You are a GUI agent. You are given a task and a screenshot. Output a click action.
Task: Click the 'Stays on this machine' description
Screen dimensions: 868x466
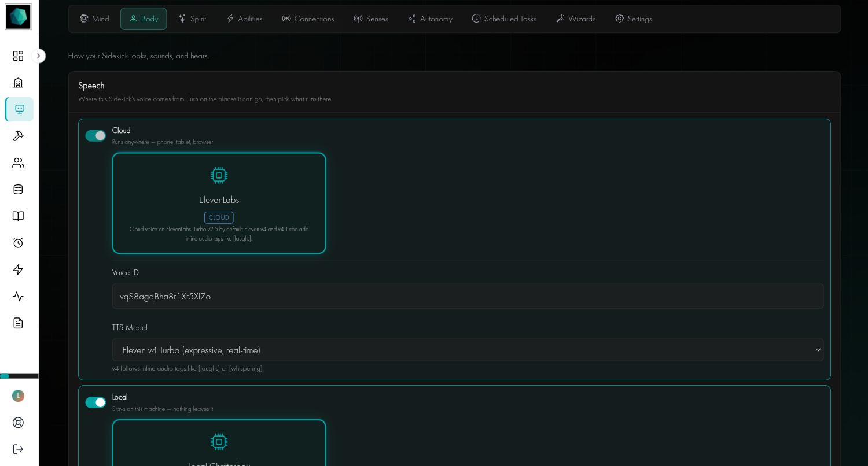[x=163, y=409]
